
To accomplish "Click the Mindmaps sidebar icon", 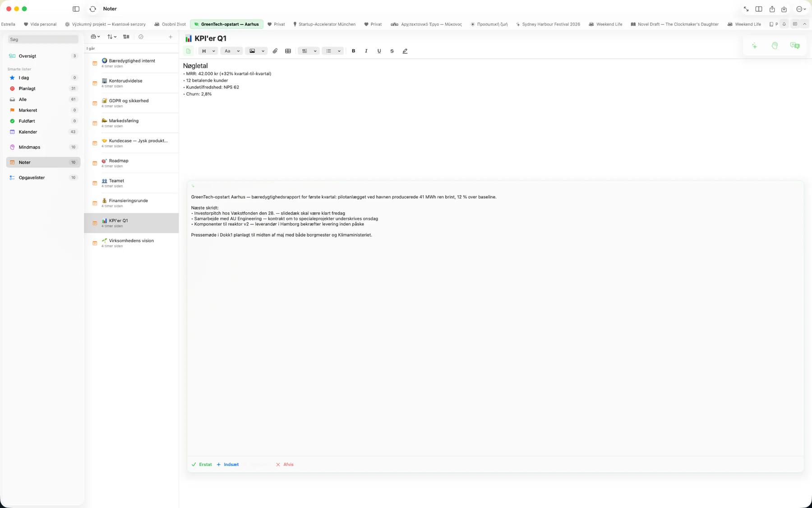I will pos(12,147).
